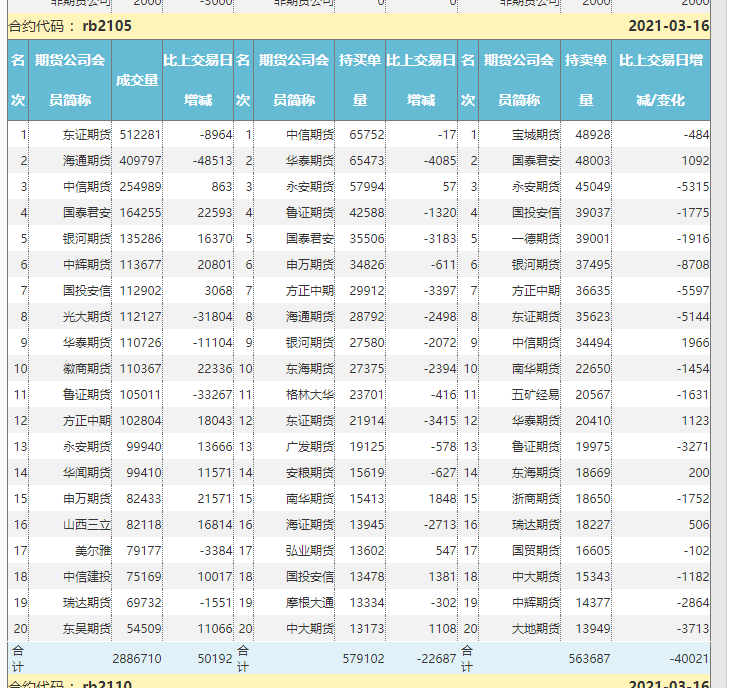Screen dimensions: 735x688
Task: Select the 成交量 column header
Action: 137,80
